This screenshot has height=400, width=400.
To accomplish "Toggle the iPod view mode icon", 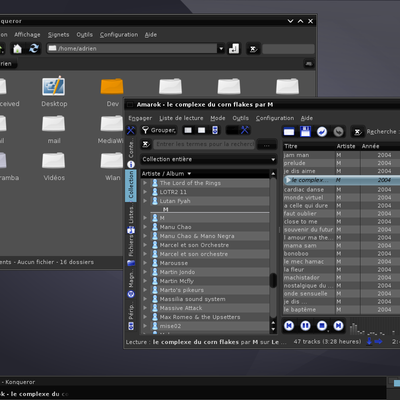I will point(215,130).
